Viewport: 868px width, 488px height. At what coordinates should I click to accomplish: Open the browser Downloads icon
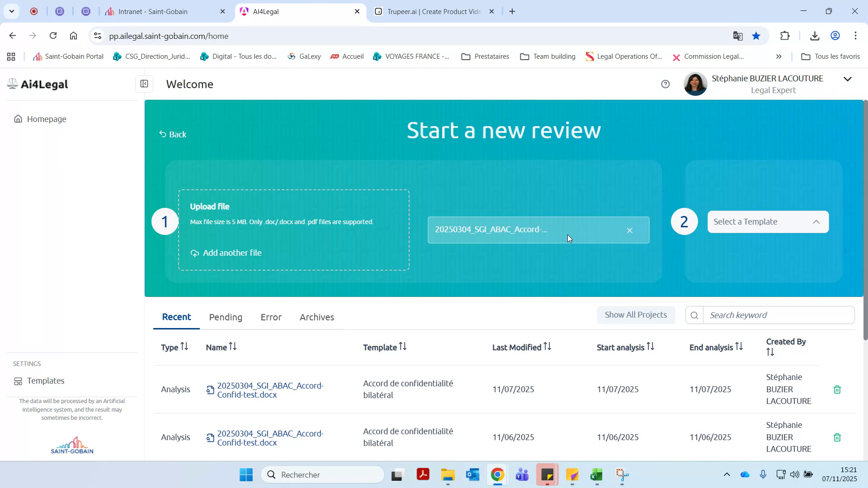coord(815,36)
